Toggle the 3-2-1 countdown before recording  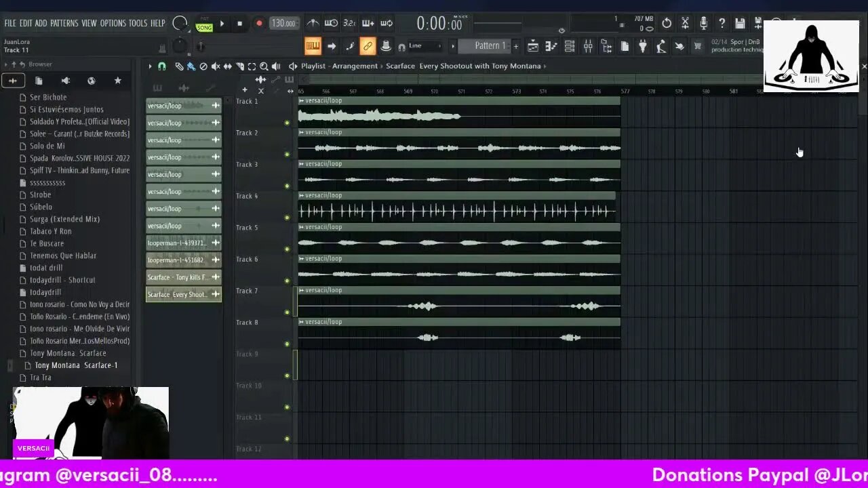click(349, 24)
